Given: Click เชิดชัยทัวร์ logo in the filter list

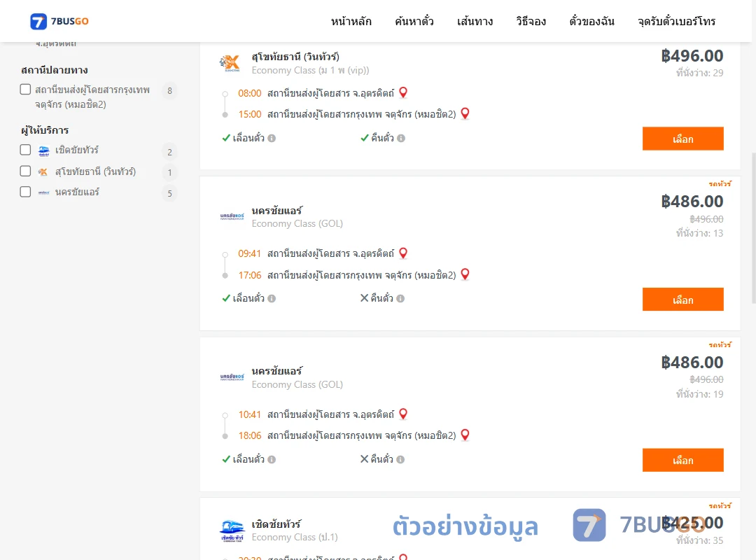Looking at the screenshot, I should [44, 151].
